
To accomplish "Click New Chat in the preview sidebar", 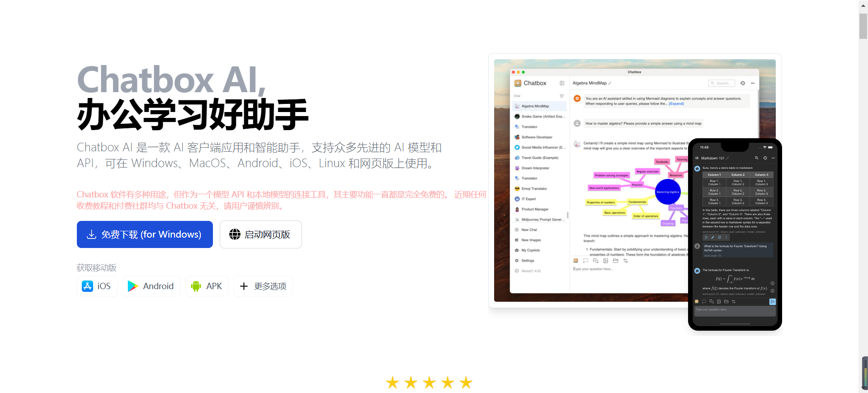I will pyautogui.click(x=526, y=230).
